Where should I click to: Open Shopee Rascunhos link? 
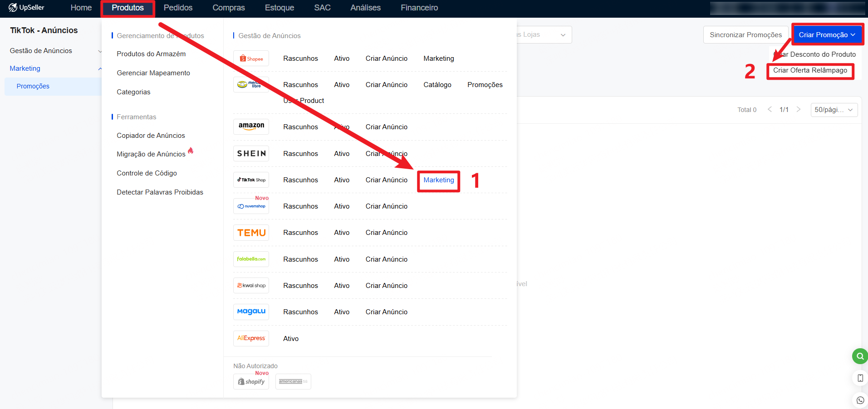click(x=300, y=58)
